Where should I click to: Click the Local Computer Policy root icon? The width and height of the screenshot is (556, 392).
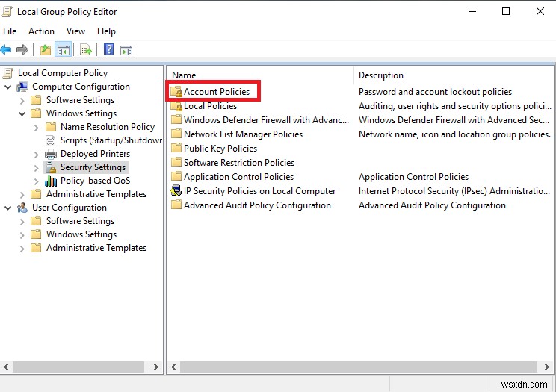(7, 73)
